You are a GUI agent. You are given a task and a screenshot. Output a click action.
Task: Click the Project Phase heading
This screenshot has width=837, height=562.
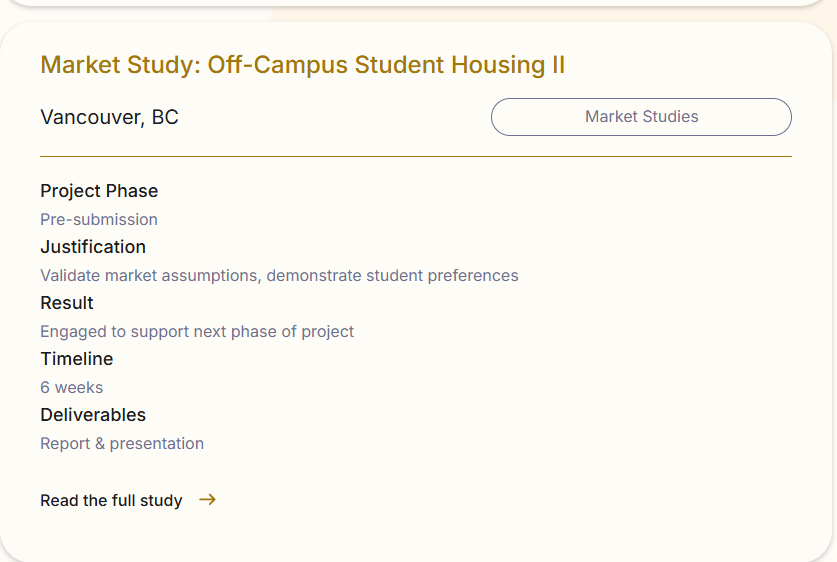[99, 191]
